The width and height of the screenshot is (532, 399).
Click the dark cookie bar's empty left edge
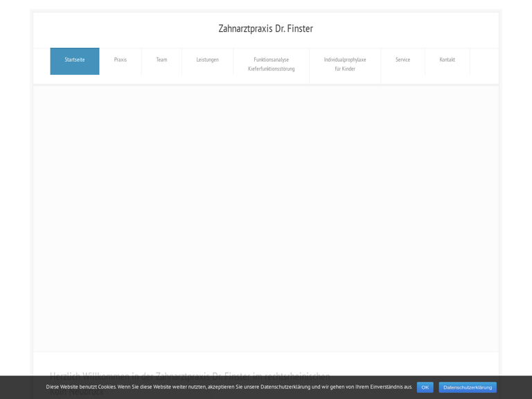coord(21,387)
